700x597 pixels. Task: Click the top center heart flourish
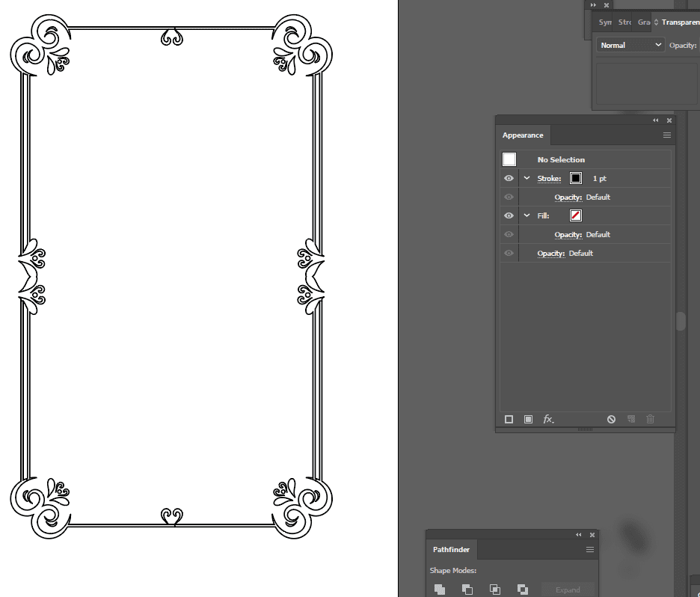[172, 37]
